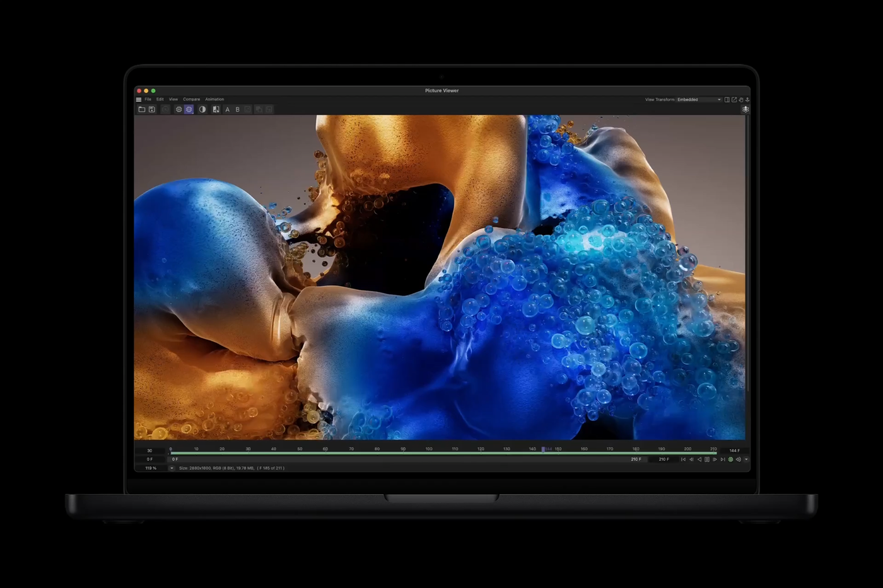The width and height of the screenshot is (883, 588).
Task: Open the Animation menu
Action: tap(214, 100)
